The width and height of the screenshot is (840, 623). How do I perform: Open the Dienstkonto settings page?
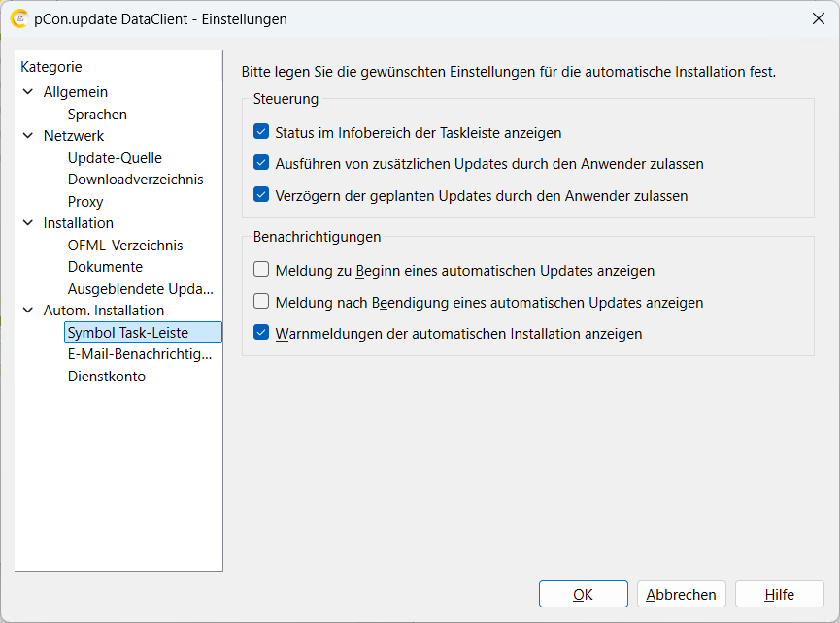click(x=107, y=377)
